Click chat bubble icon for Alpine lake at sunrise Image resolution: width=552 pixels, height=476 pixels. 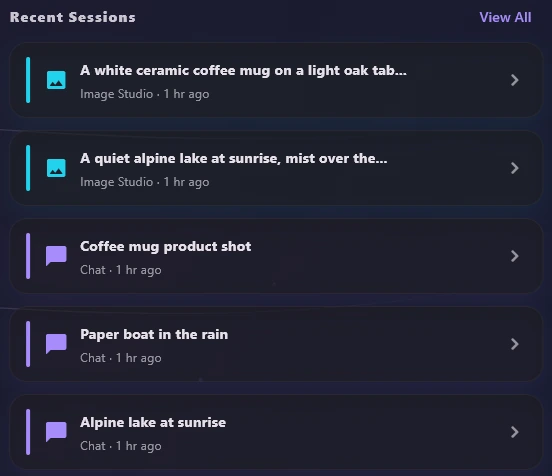(x=56, y=432)
